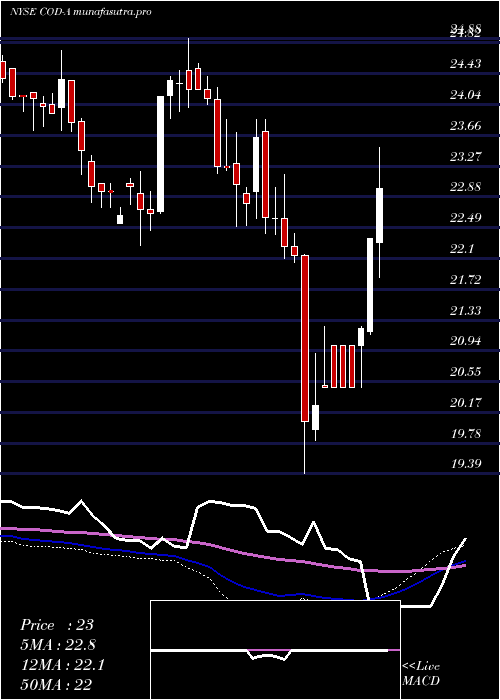Click the MACD inset chart panel
Screen dimensions: 500x700
275,650
